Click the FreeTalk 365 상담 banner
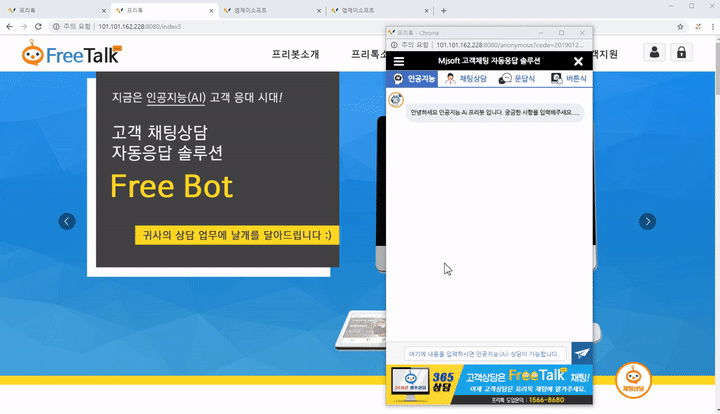The height and width of the screenshot is (414, 720). [x=489, y=385]
